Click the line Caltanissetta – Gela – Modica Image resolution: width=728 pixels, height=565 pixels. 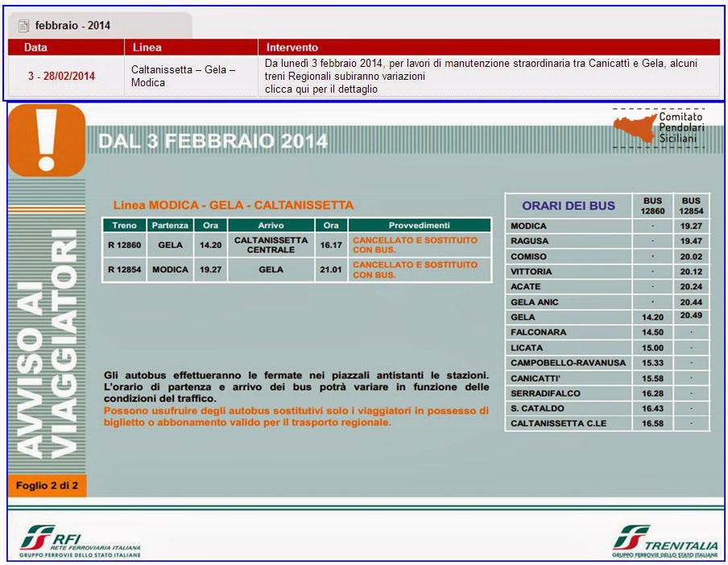[183, 76]
